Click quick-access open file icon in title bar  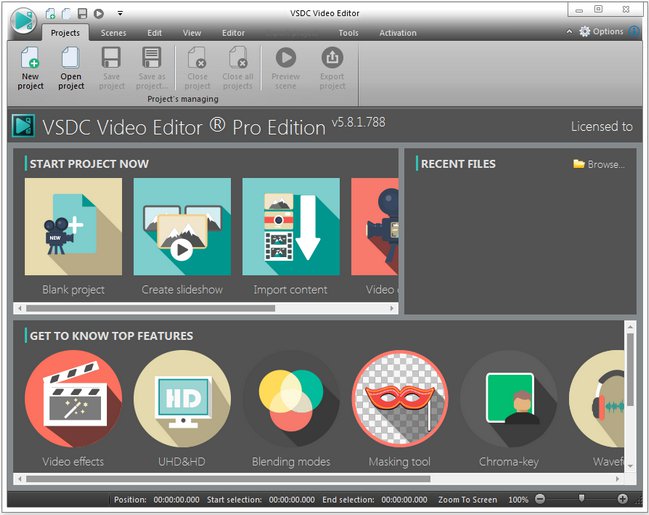pos(67,14)
